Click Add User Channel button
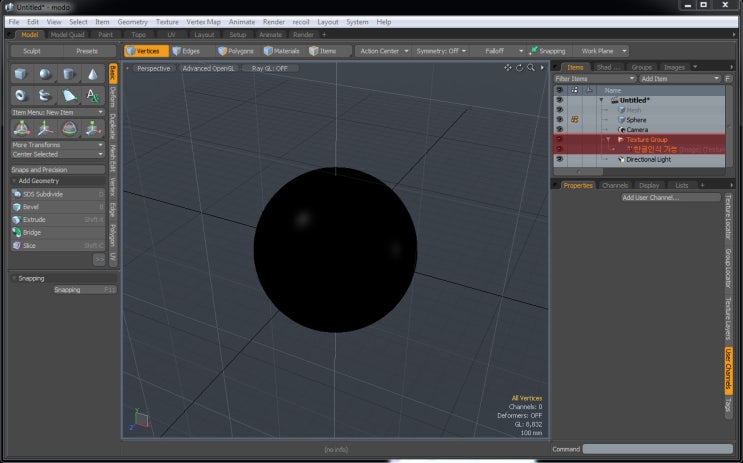This screenshot has width=743, height=463. 671,198
